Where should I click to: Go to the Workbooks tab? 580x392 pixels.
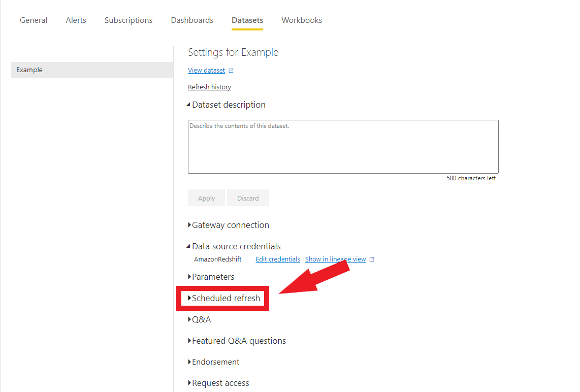point(302,20)
